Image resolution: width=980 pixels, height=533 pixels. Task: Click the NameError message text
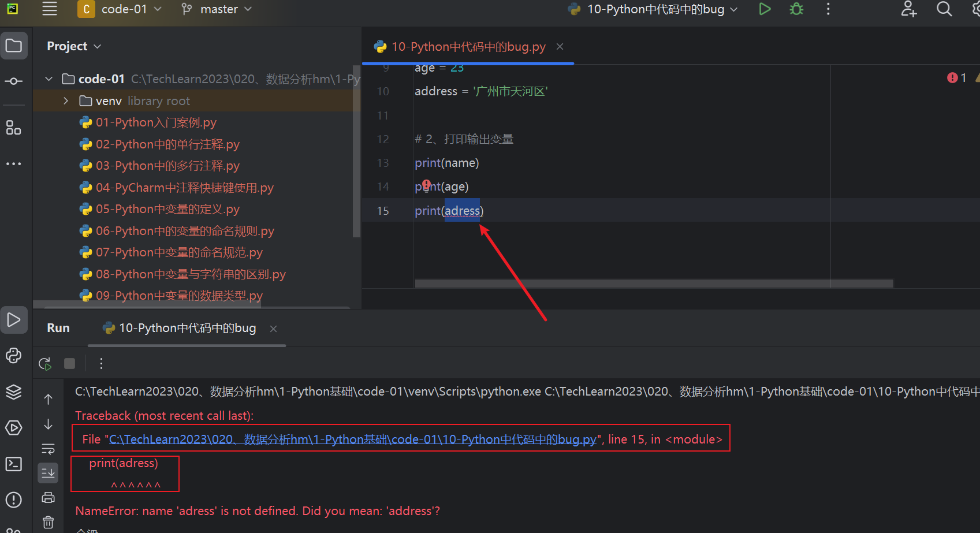point(258,511)
